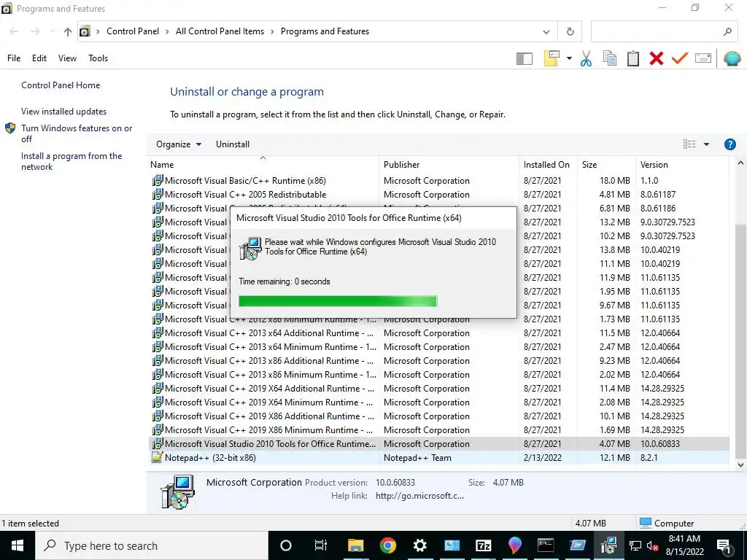This screenshot has height=560, width=747.
Task: Open the Edit menu
Action: [x=39, y=58]
